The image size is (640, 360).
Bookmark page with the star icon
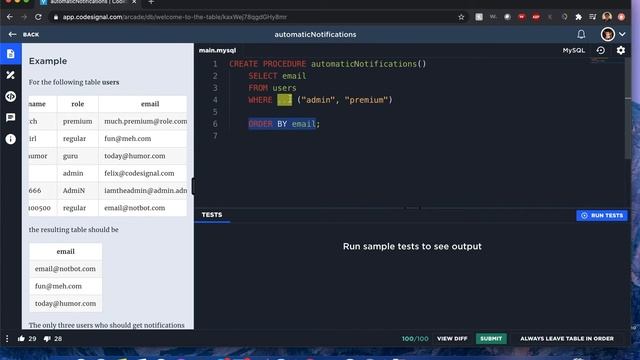click(461, 17)
